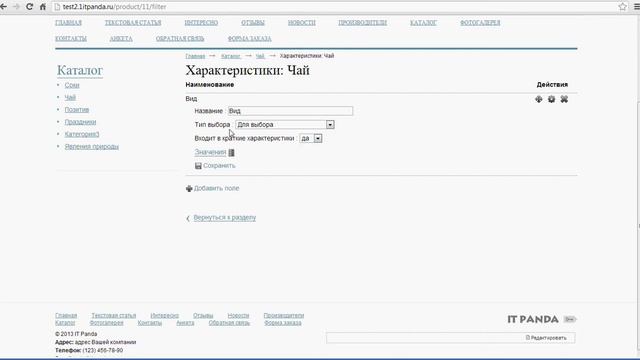Open footer Фотогалерея link
The height and width of the screenshot is (360, 640).
pos(106,323)
